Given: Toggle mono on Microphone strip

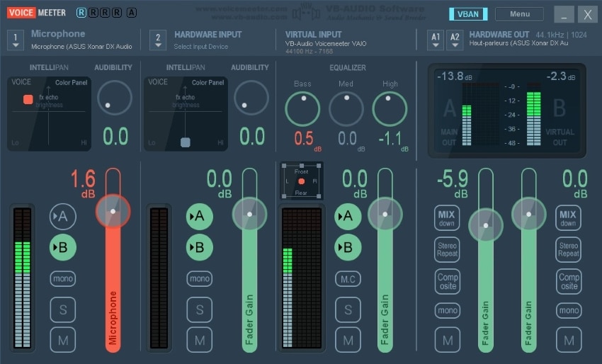Looking at the screenshot, I should click(x=63, y=278).
